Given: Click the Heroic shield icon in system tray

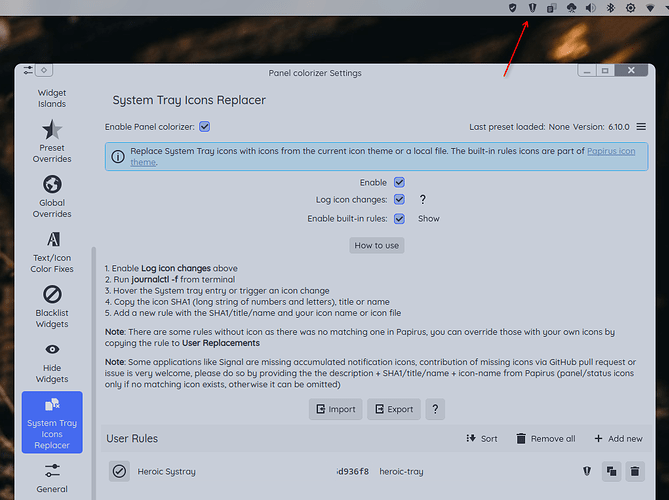Looking at the screenshot, I should coord(533,8).
